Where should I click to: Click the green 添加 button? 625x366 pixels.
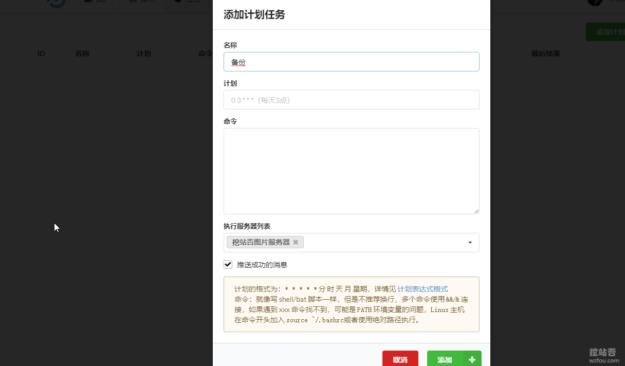coord(454,359)
